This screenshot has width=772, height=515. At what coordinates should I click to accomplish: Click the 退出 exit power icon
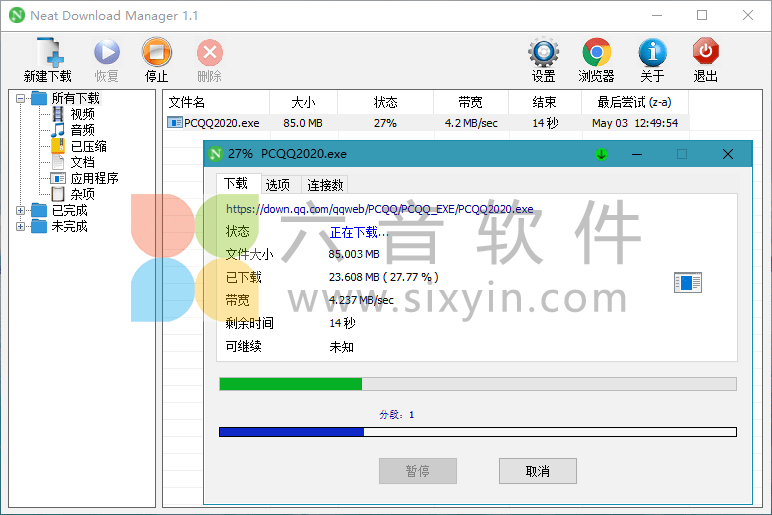coord(706,51)
